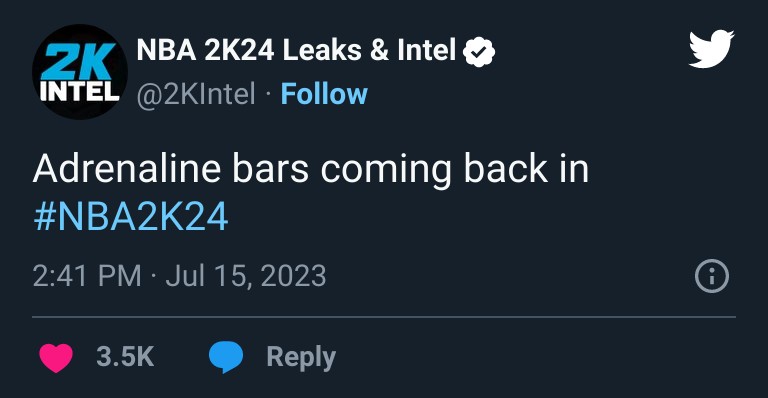
Task: Click the Reply text label
Action: point(301,357)
